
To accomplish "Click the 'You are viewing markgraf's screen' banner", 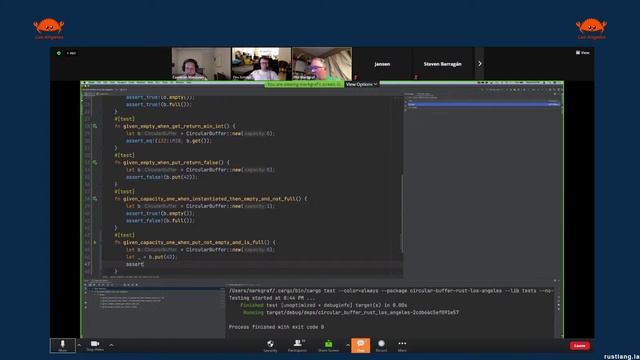I will pos(304,84).
